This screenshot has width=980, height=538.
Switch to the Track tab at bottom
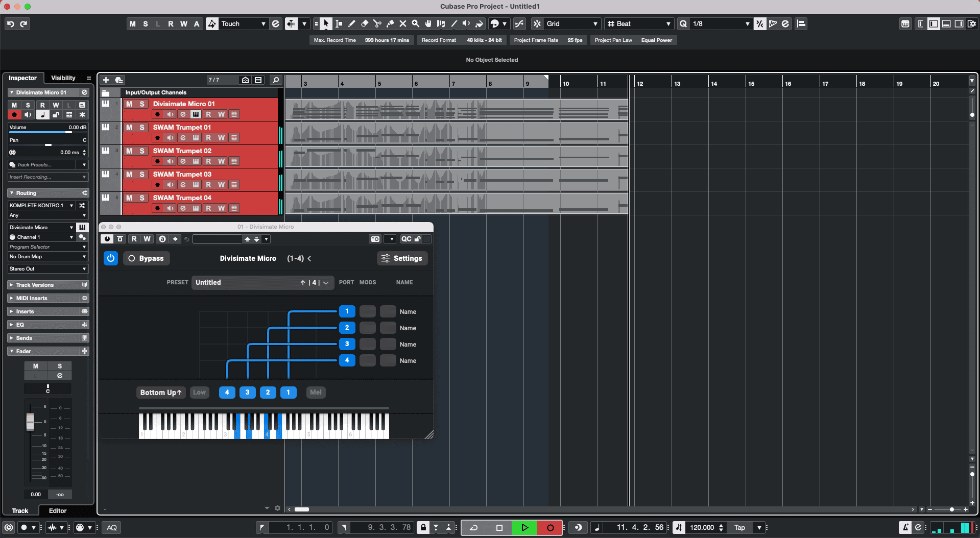pos(20,510)
